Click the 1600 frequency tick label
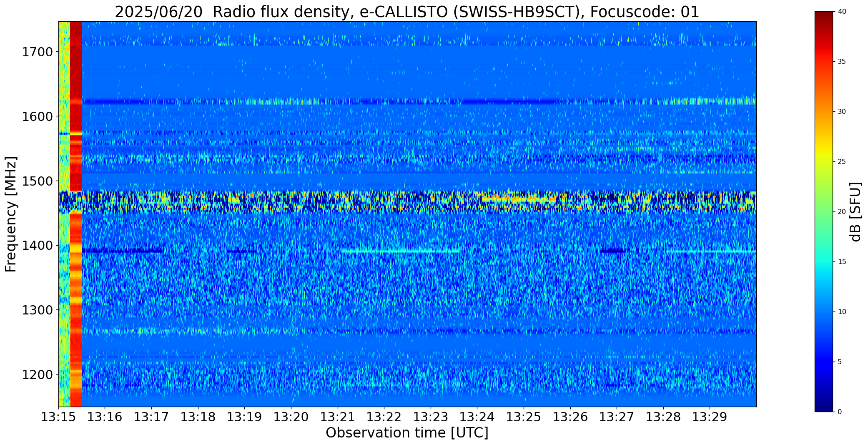868x445 pixels. 37,116
